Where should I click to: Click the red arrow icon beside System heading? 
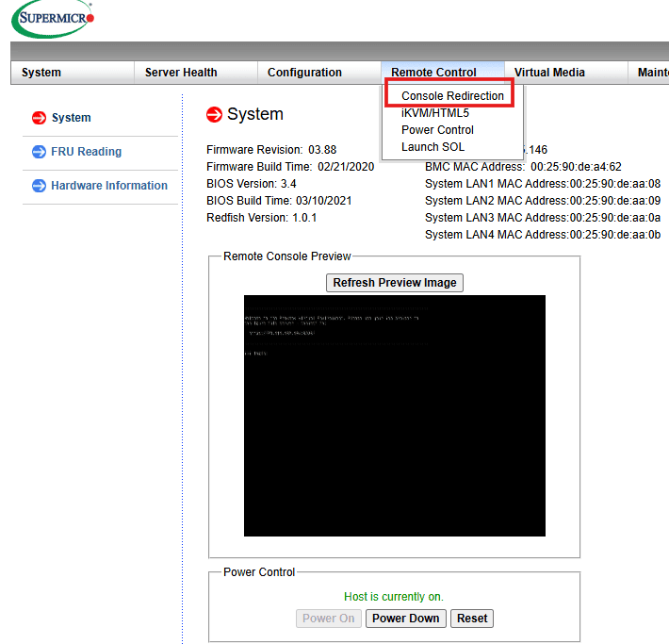point(215,115)
